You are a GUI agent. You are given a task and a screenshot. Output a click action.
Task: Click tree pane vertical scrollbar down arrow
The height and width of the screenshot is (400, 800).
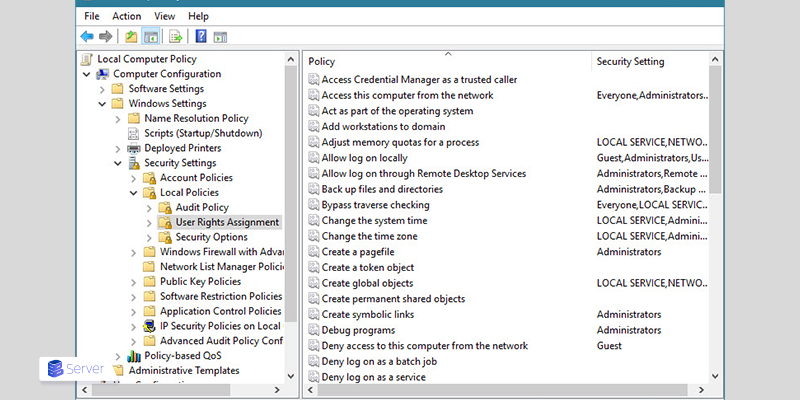[291, 377]
